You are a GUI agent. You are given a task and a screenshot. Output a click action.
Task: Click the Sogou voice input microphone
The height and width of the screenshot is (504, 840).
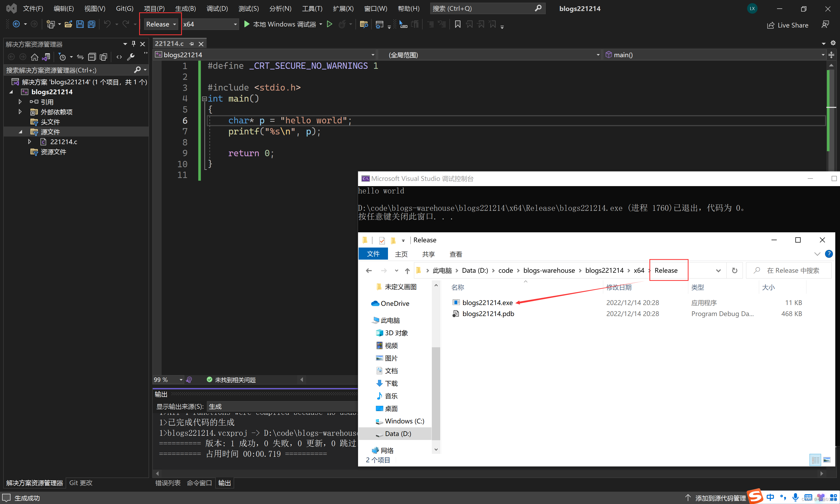[795, 497]
